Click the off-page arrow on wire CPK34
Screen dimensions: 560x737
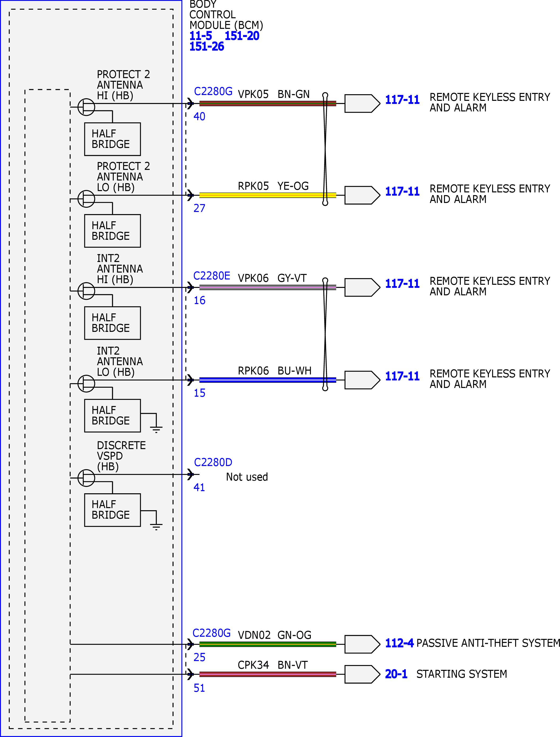pyautogui.click(x=362, y=674)
